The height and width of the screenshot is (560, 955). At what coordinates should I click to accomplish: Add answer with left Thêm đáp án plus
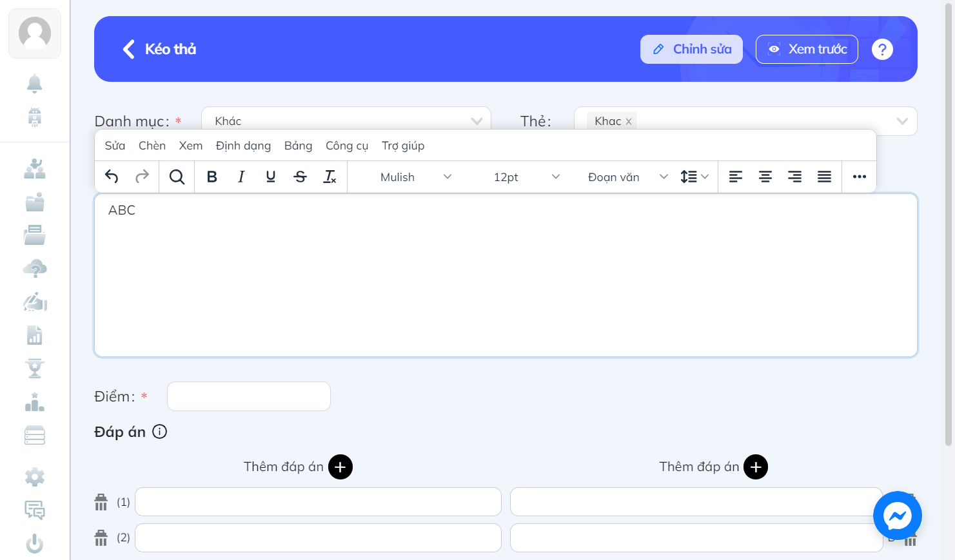point(340,467)
